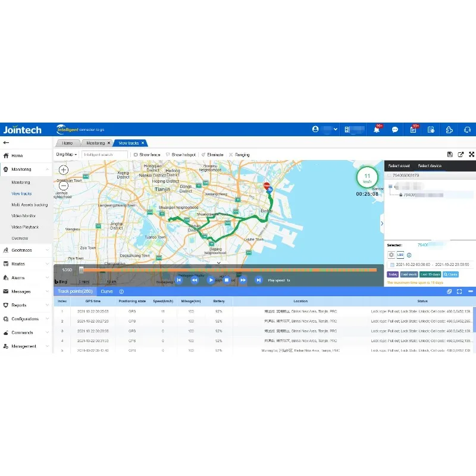Open the user account dropdown

325,130
